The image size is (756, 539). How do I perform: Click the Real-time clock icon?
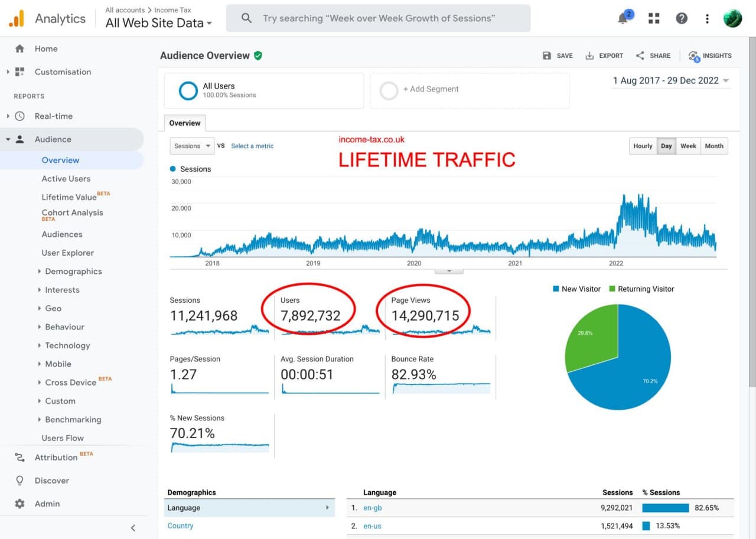point(20,116)
